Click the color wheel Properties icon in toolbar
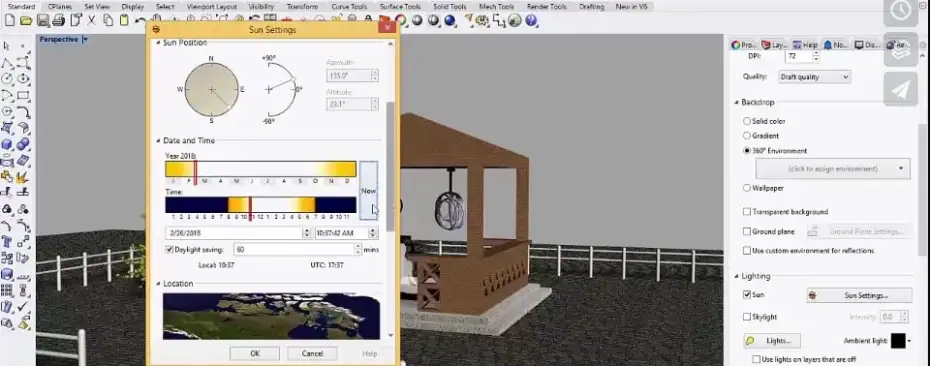Viewport: 930px width, 366px height. click(x=401, y=20)
